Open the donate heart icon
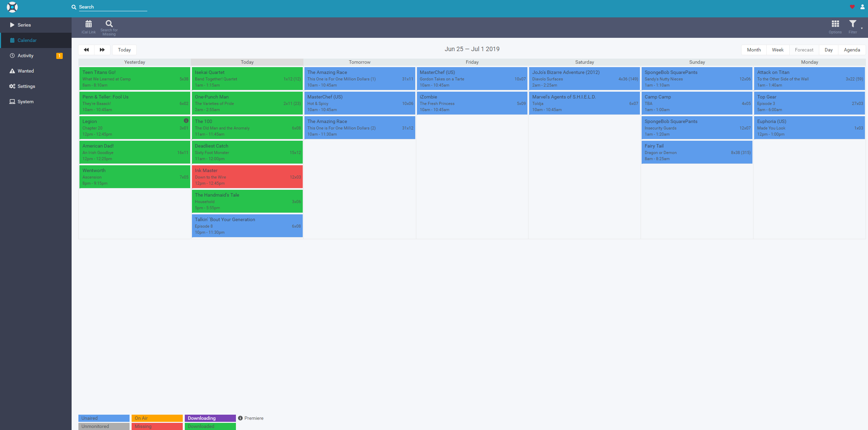868x430 pixels. pos(852,7)
